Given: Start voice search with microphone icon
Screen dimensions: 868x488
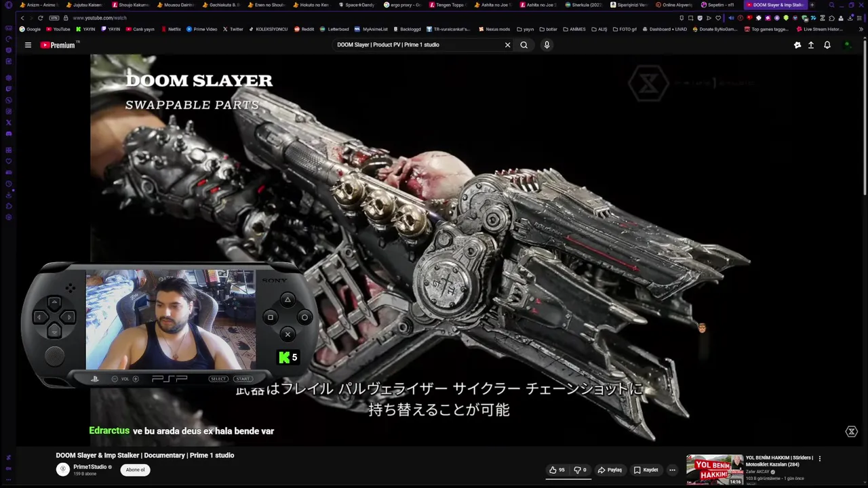Looking at the screenshot, I should (547, 45).
